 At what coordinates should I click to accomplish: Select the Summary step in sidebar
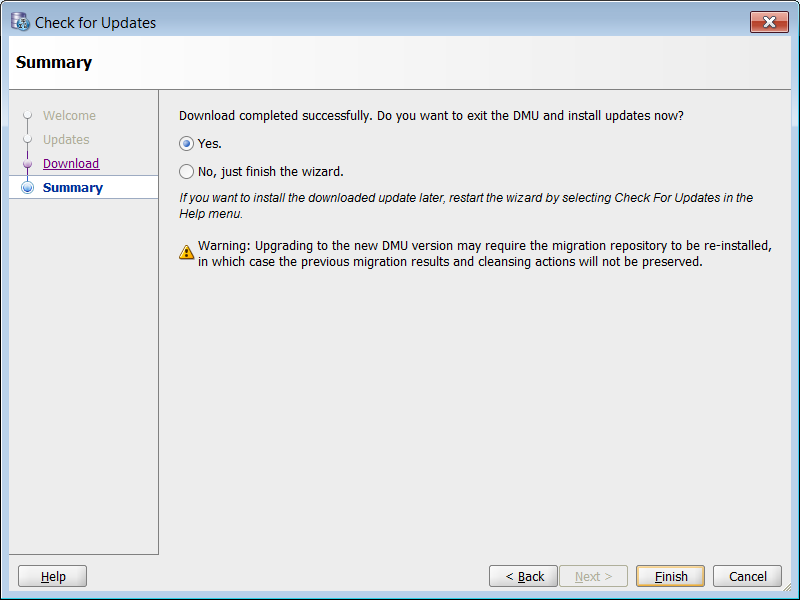73,188
